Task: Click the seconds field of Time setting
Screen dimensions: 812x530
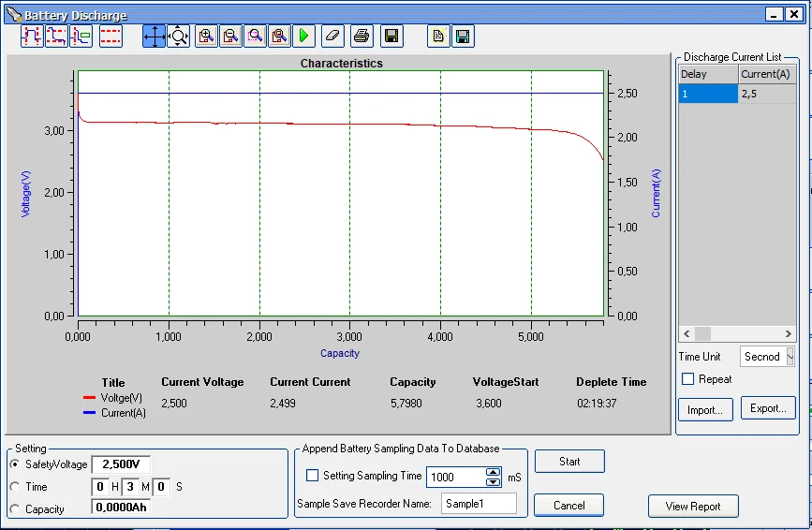Action: [161, 487]
